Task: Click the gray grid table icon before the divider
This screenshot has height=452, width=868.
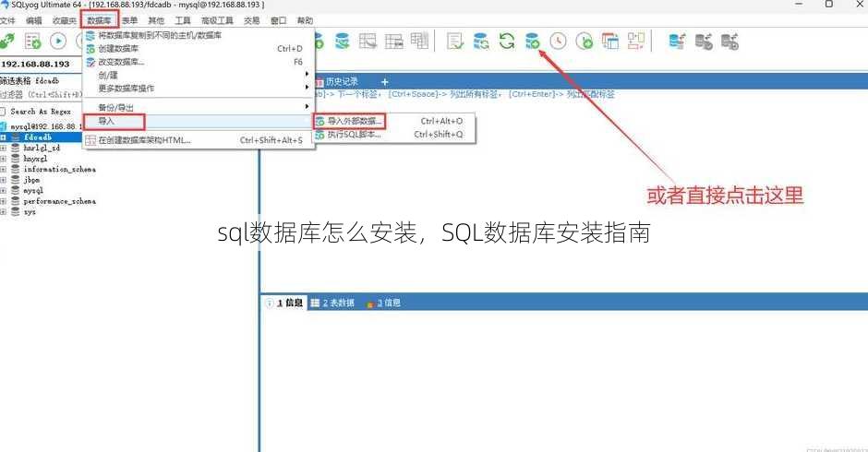Action: (x=419, y=41)
